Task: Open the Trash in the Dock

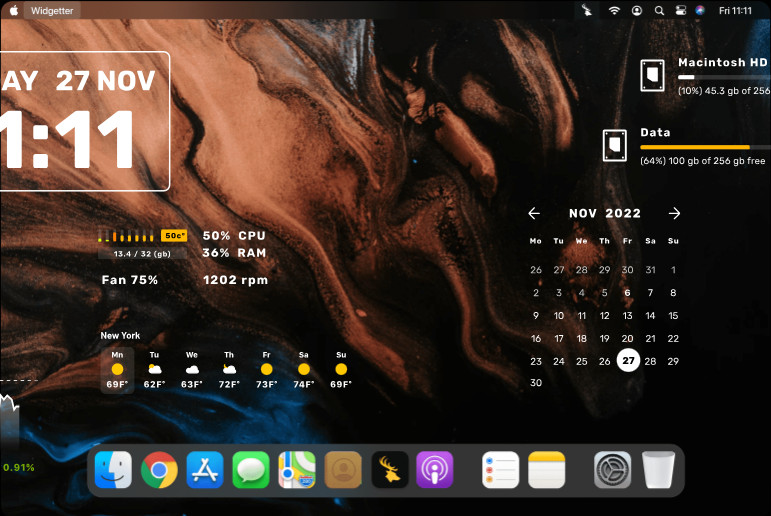Action: [658, 470]
